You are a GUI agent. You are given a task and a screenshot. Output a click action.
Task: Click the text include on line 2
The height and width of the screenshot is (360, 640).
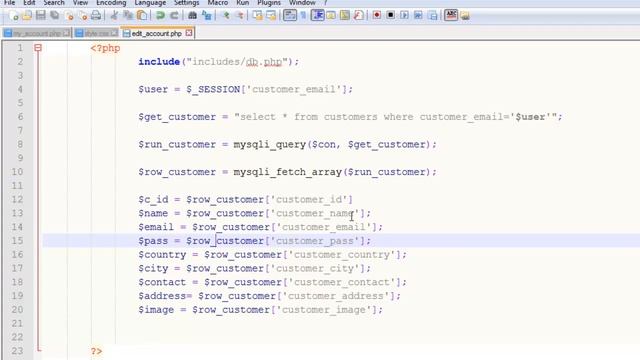tap(159, 62)
